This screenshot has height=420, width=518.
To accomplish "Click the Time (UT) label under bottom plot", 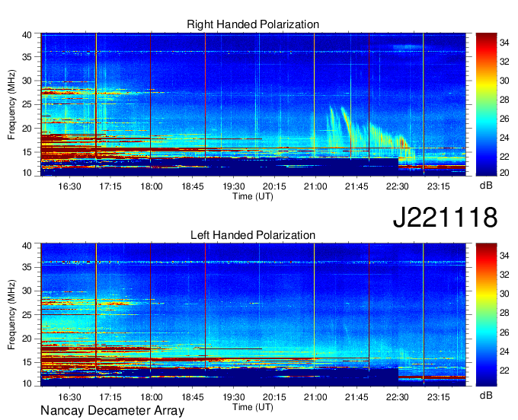I will pos(253,407).
